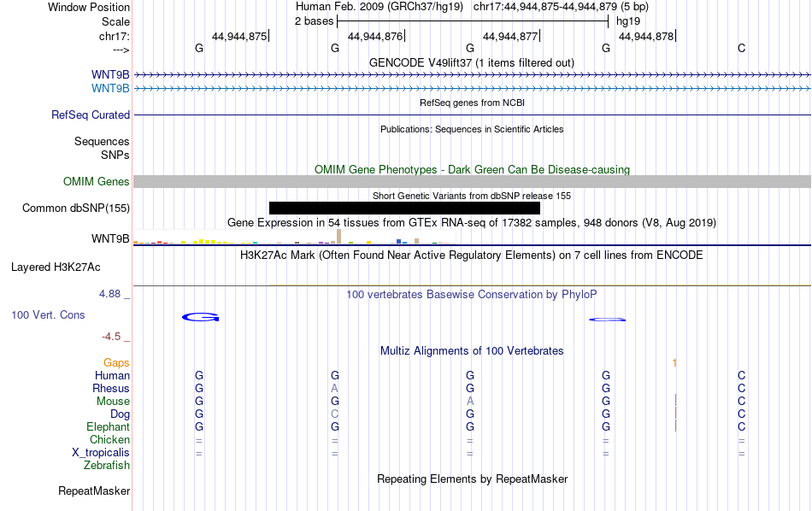Click the 100 Vert. Cons track label
This screenshot has width=812, height=511.
[48, 314]
